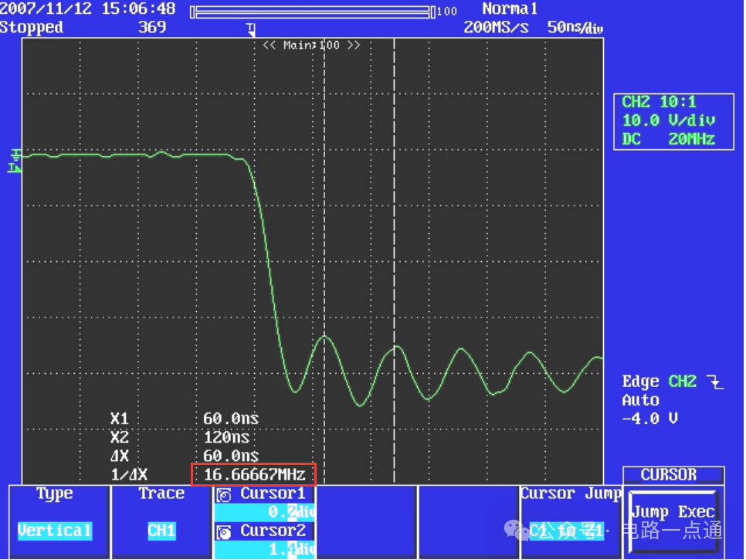Click the X1 value 60.0ns
Viewport: 746px width, 560px height.
231,419
